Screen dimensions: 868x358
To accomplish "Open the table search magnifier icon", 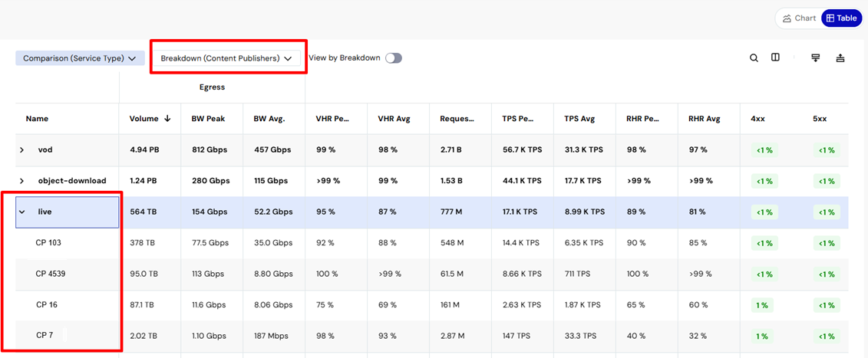I will point(754,58).
